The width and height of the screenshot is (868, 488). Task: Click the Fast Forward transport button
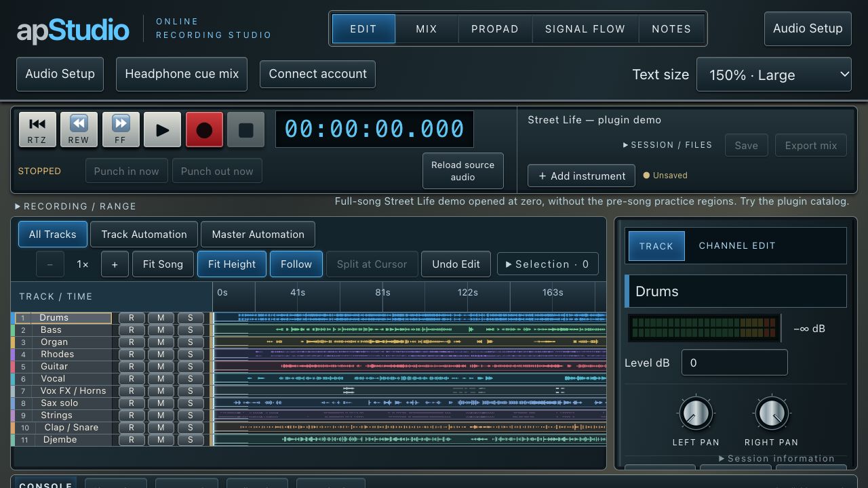click(121, 129)
